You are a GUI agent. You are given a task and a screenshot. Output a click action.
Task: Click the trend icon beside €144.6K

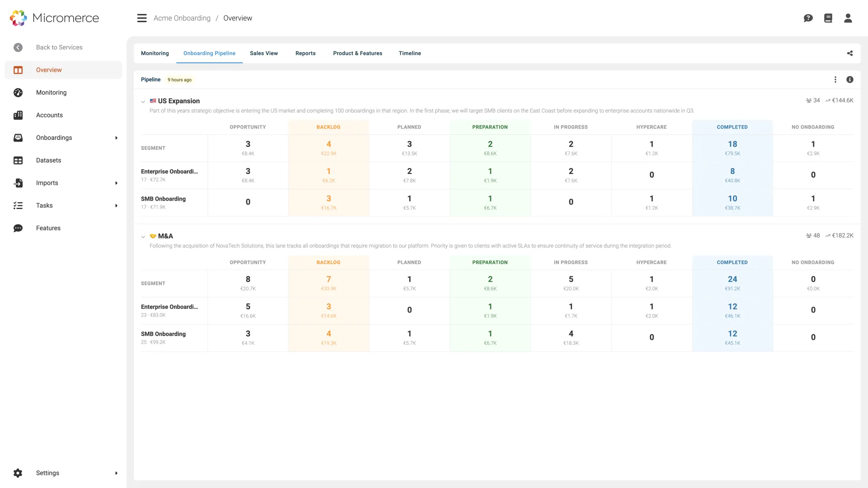coord(828,101)
